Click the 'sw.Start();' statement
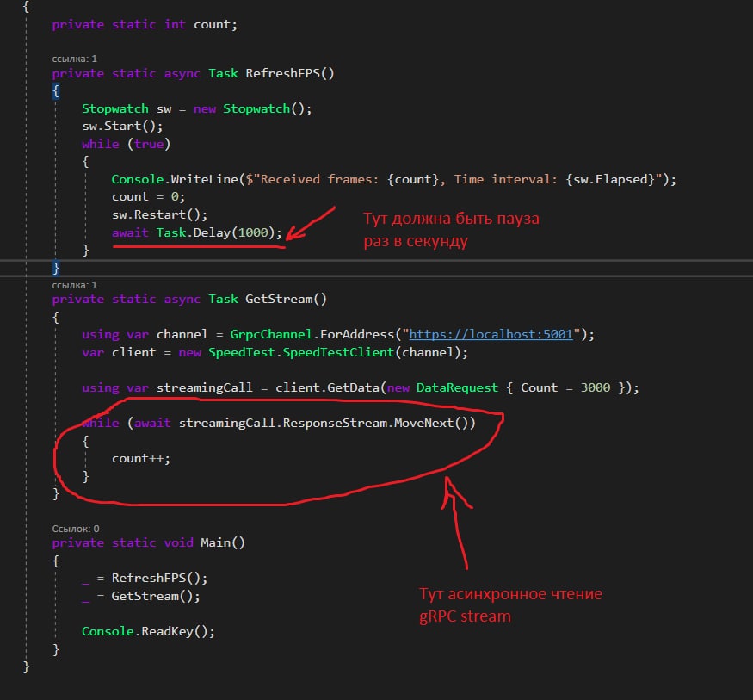This screenshot has width=753, height=700. pos(122,127)
